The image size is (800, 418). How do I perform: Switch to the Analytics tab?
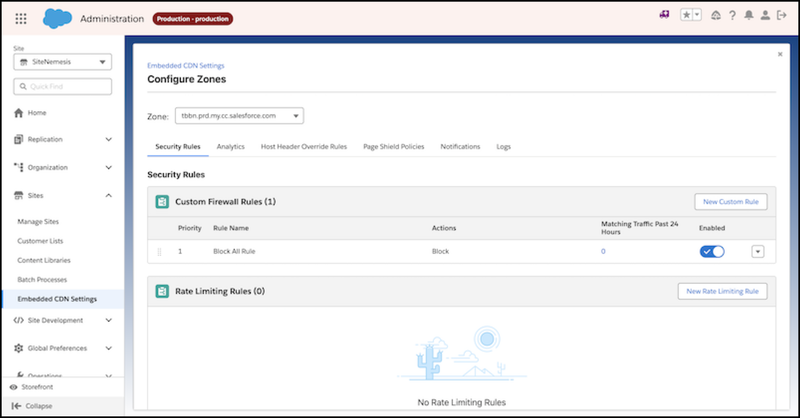[x=231, y=146]
